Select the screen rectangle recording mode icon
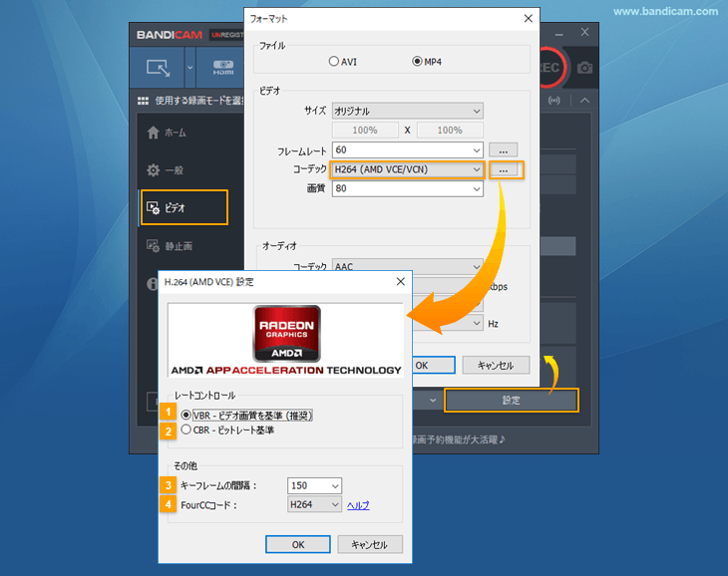Image resolution: width=728 pixels, height=576 pixels. pyautogui.click(x=159, y=68)
